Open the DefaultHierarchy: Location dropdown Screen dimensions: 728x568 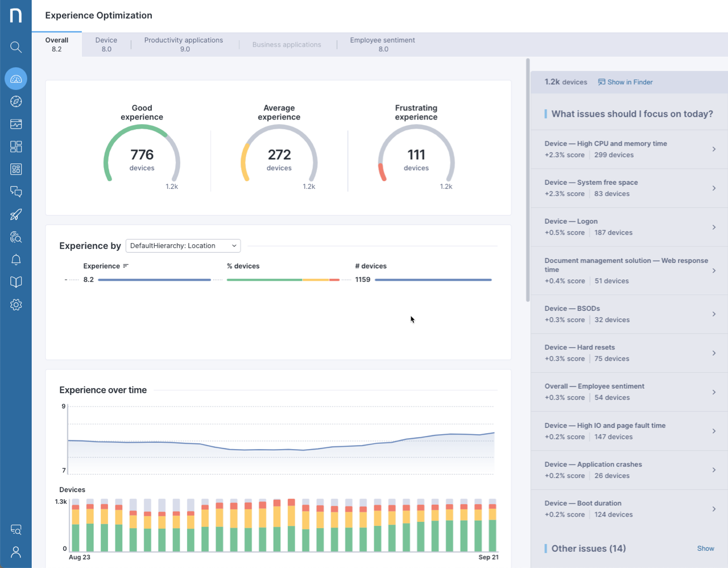pos(183,245)
